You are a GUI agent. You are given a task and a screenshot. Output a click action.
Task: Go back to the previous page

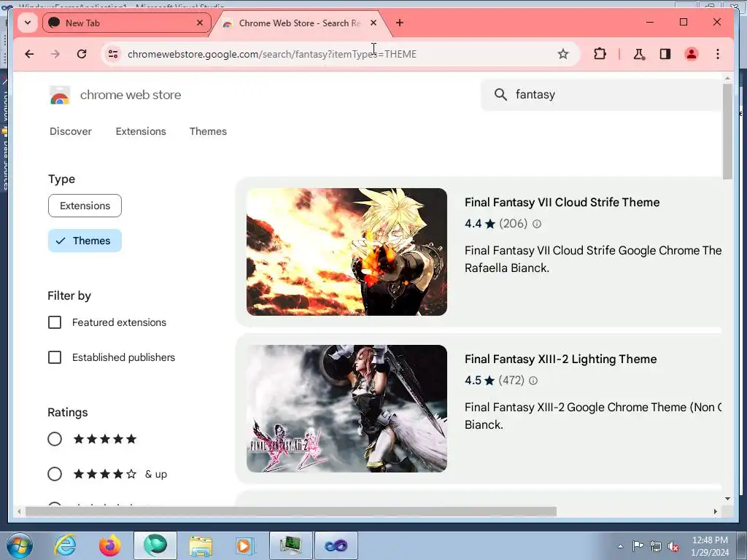29,54
